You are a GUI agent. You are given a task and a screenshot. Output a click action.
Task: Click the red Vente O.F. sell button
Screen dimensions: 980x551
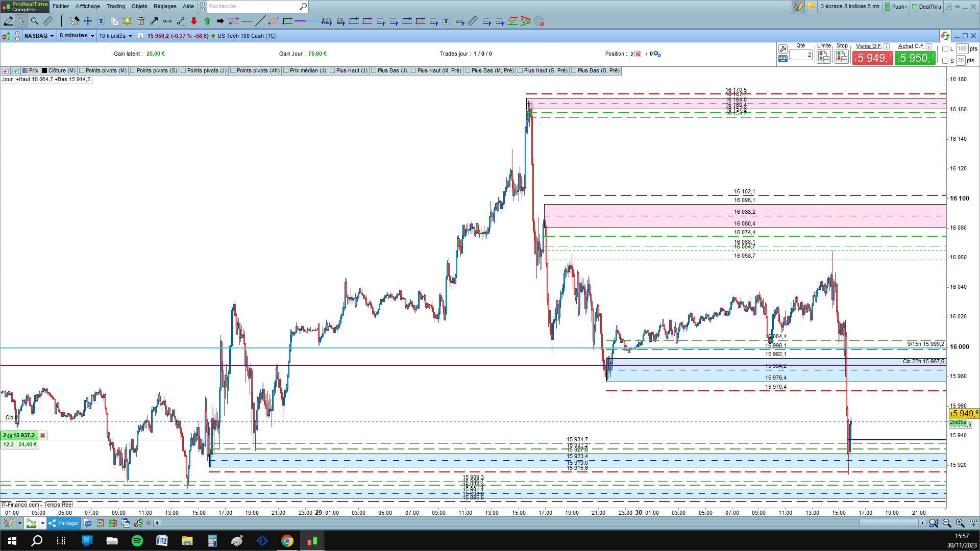[872, 58]
